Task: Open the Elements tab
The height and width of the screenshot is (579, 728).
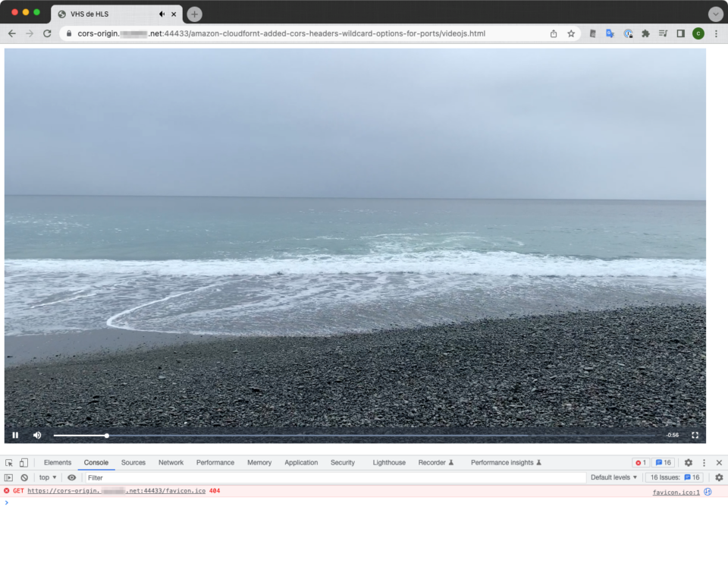Action: click(x=58, y=463)
